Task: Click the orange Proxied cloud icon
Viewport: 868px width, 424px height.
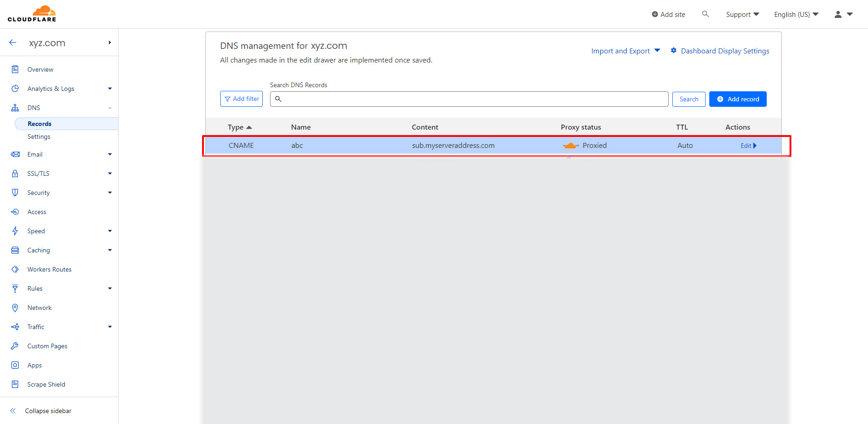Action: coord(570,146)
